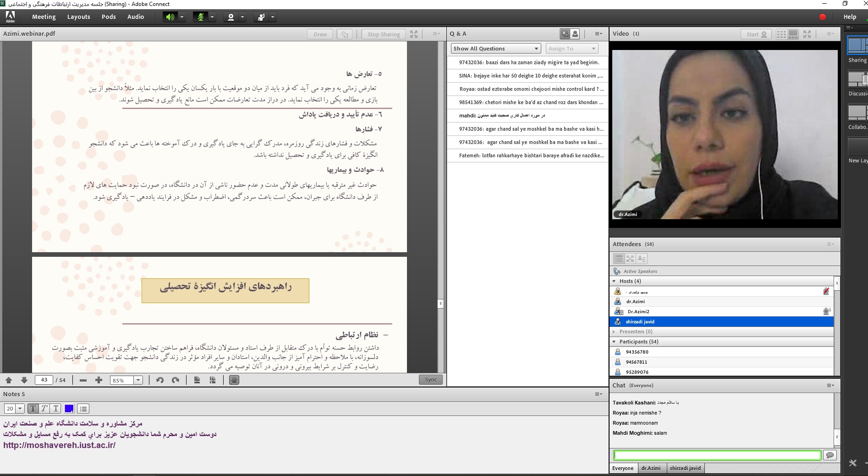Collapse the Hosts (4) group

point(614,281)
